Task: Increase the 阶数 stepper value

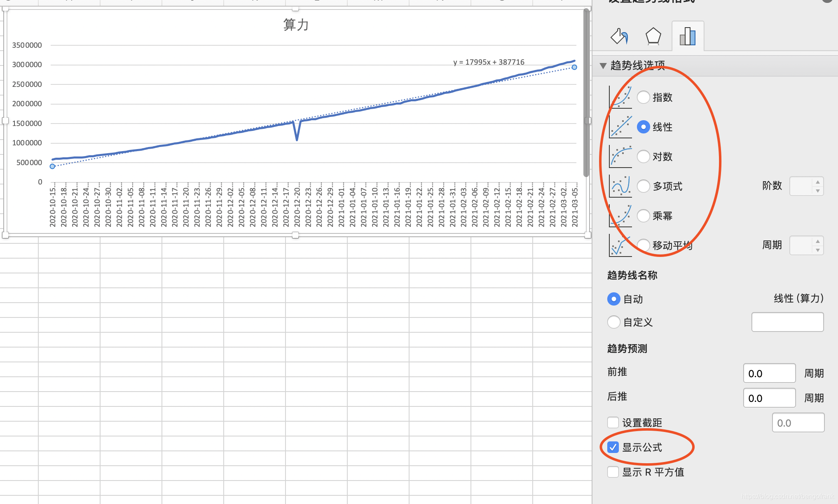Action: 818,182
